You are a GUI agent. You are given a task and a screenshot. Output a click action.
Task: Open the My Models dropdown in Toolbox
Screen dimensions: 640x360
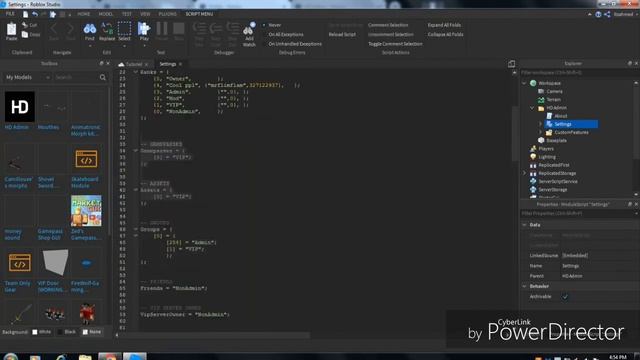tap(27, 77)
